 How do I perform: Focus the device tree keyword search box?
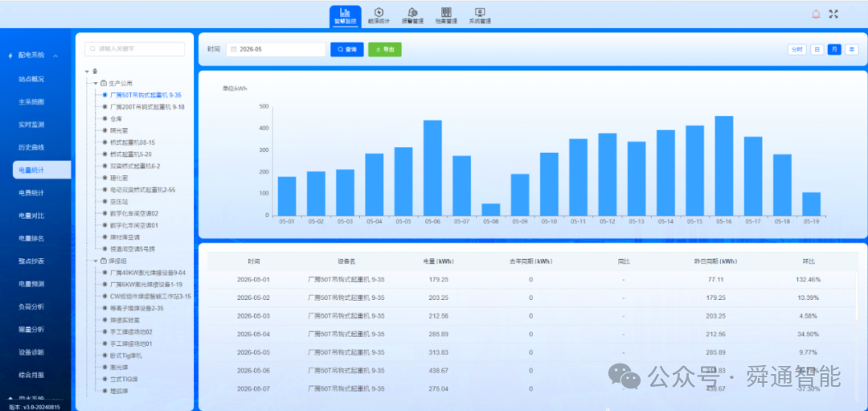tap(134, 49)
